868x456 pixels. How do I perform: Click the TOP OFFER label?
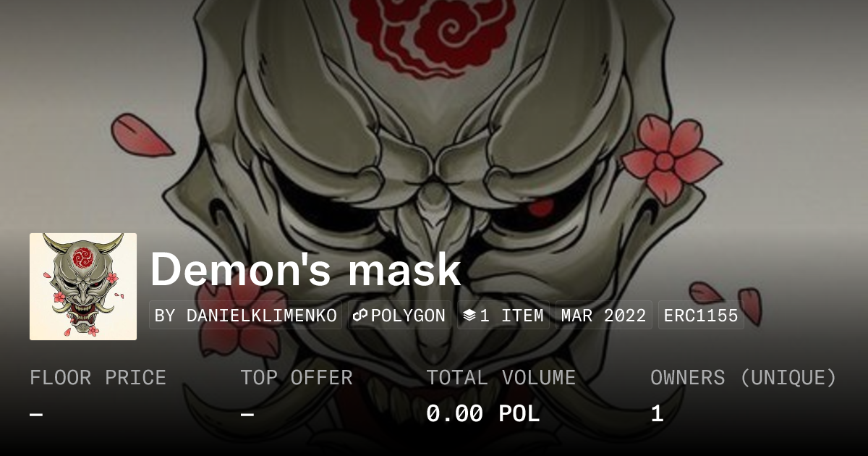coord(297,378)
